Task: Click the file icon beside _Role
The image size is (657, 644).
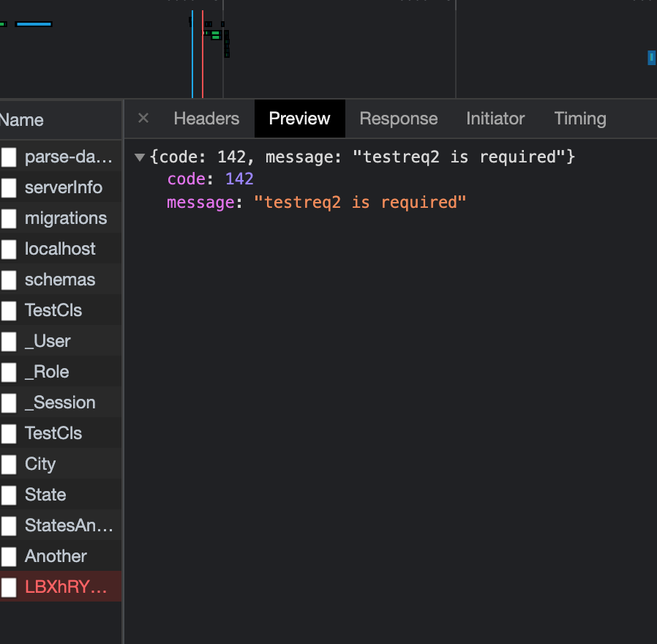Action: point(9,372)
